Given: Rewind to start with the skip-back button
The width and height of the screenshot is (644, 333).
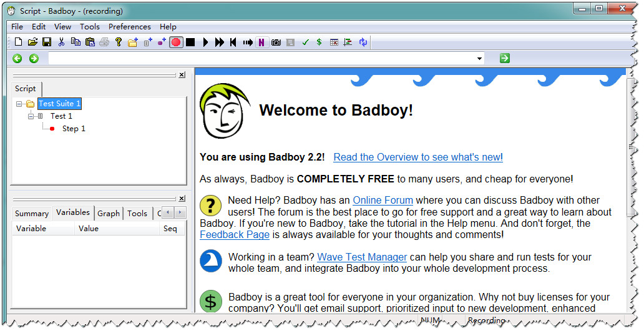Looking at the screenshot, I should coord(233,42).
